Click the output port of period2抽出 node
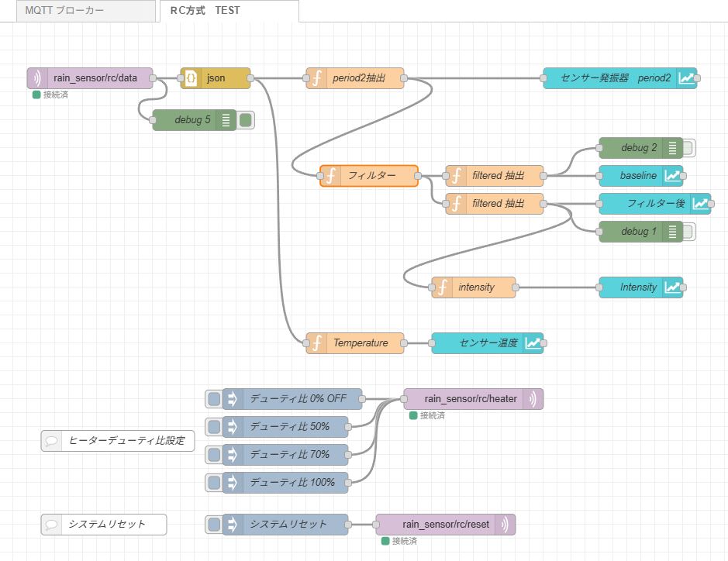 409,78
